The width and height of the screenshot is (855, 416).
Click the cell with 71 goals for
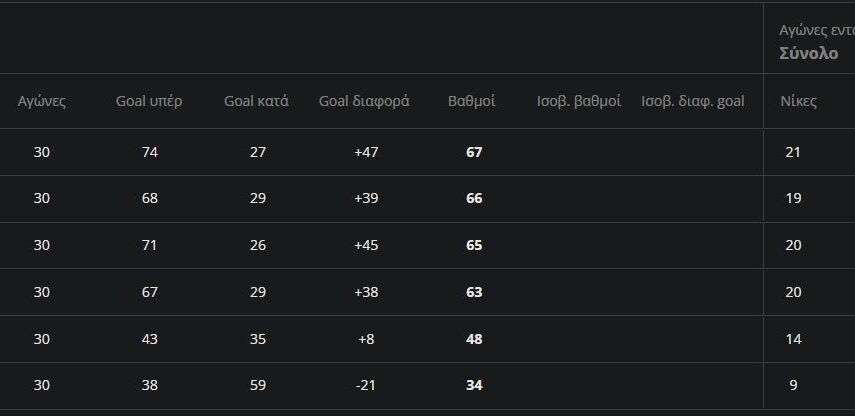click(150, 245)
